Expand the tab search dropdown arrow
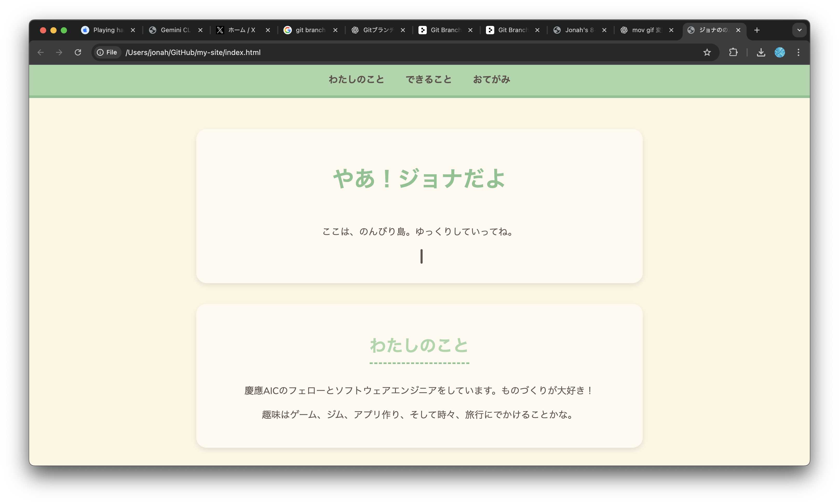 tap(799, 30)
